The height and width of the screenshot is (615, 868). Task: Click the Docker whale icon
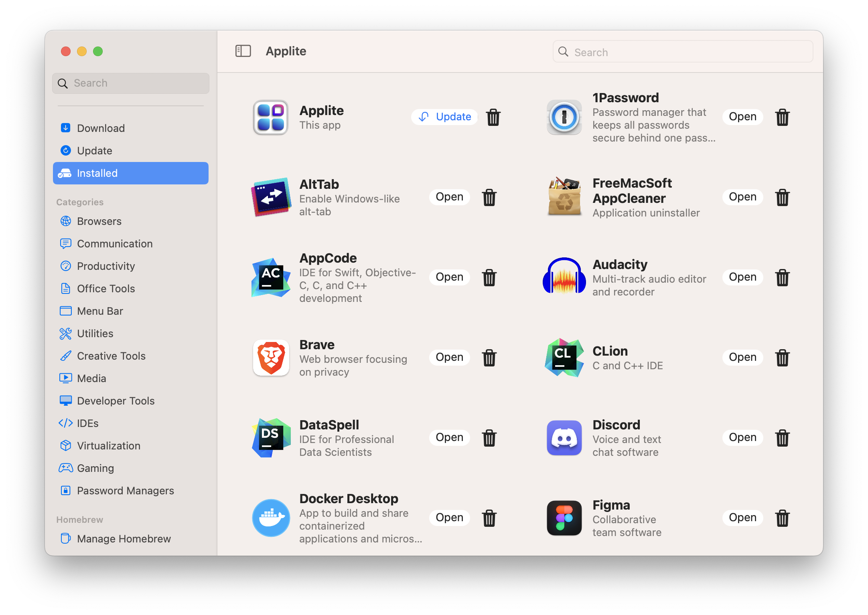pyautogui.click(x=271, y=518)
